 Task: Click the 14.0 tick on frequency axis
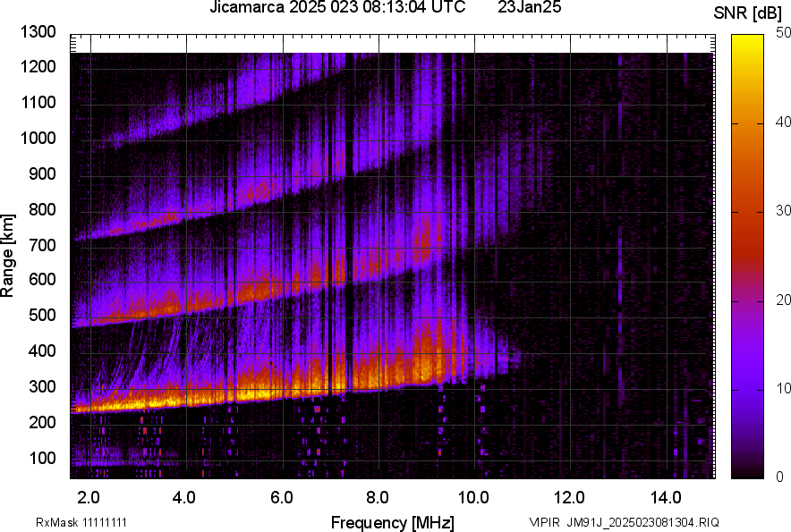[666, 496]
